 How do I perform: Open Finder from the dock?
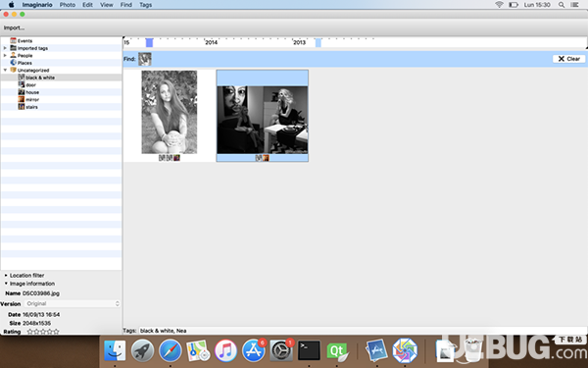pos(115,350)
